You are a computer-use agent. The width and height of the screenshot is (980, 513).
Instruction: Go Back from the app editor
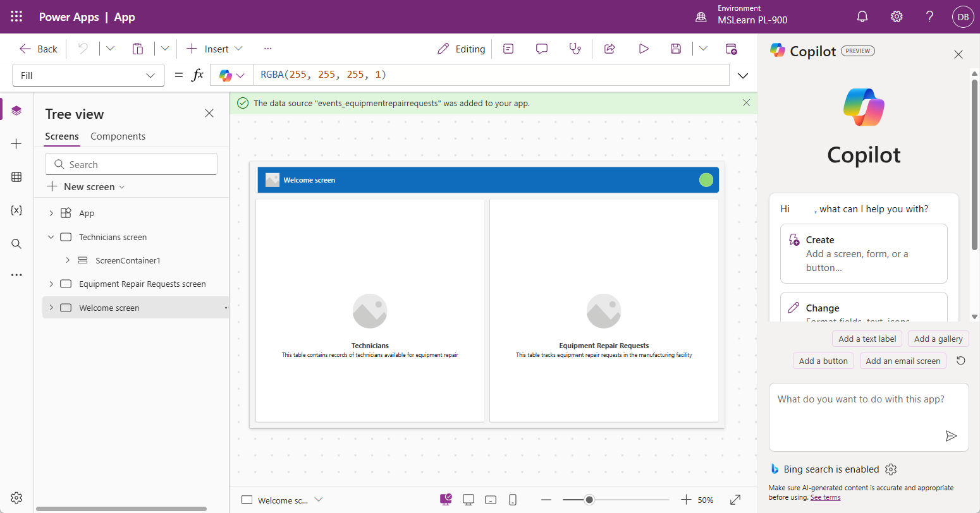(x=39, y=49)
